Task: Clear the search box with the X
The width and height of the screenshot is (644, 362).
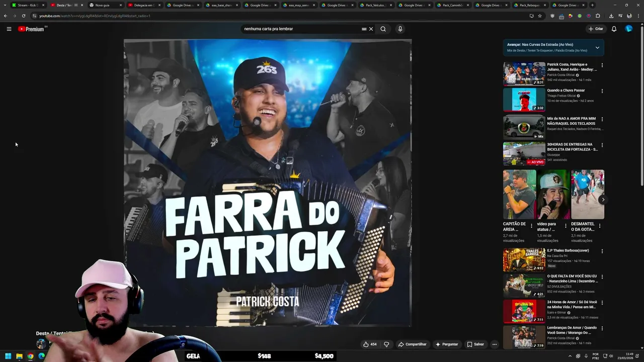Action: click(371, 29)
